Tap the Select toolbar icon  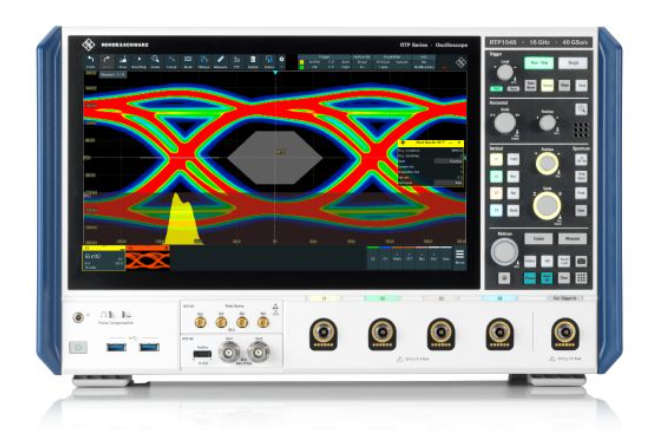269,62
